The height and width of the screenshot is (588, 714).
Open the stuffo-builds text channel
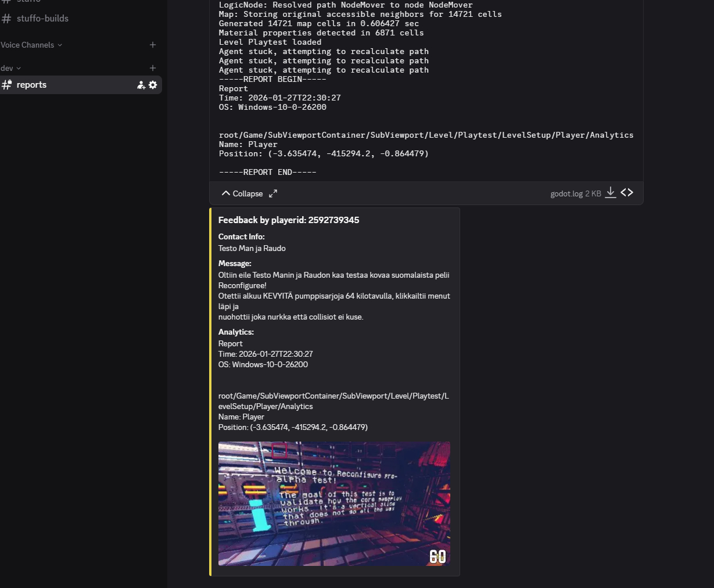(42, 19)
